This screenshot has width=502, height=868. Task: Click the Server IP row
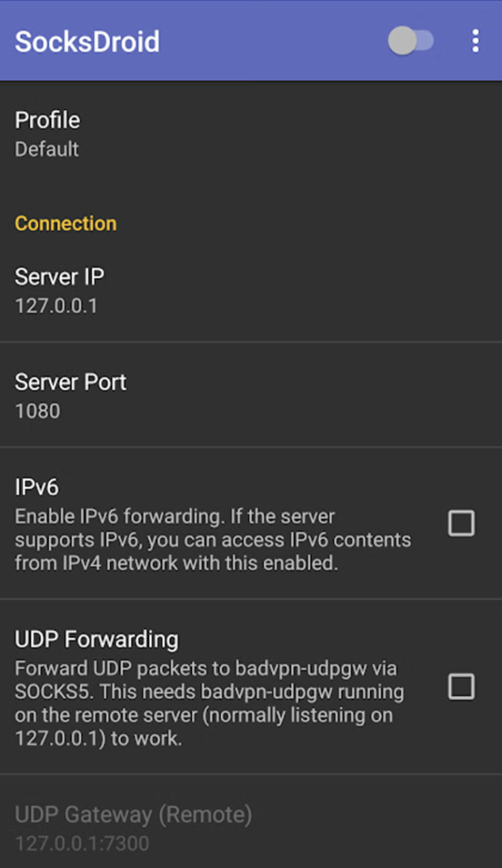coord(251,290)
